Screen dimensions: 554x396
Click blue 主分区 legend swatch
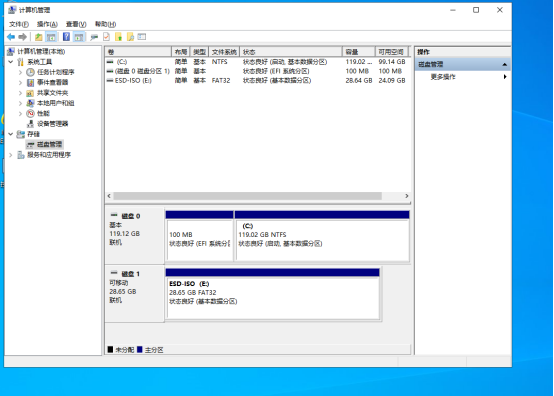point(140,349)
